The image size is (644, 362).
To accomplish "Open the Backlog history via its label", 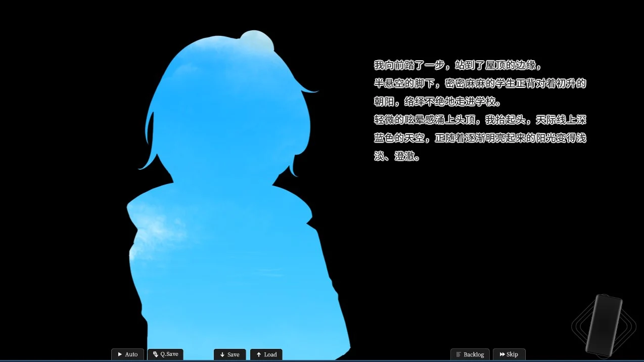I will (x=474, y=355).
